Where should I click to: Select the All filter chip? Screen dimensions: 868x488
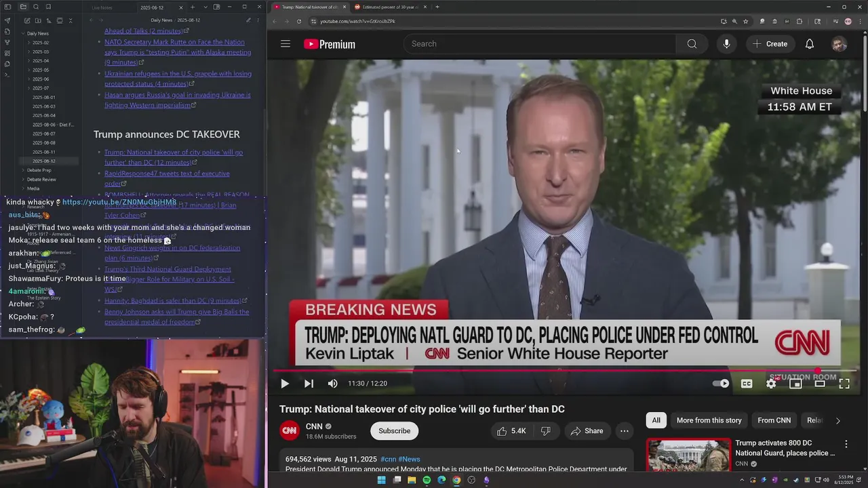[656, 420]
